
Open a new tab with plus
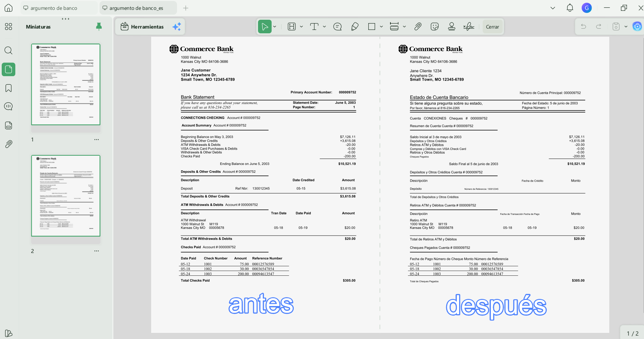coord(186,8)
